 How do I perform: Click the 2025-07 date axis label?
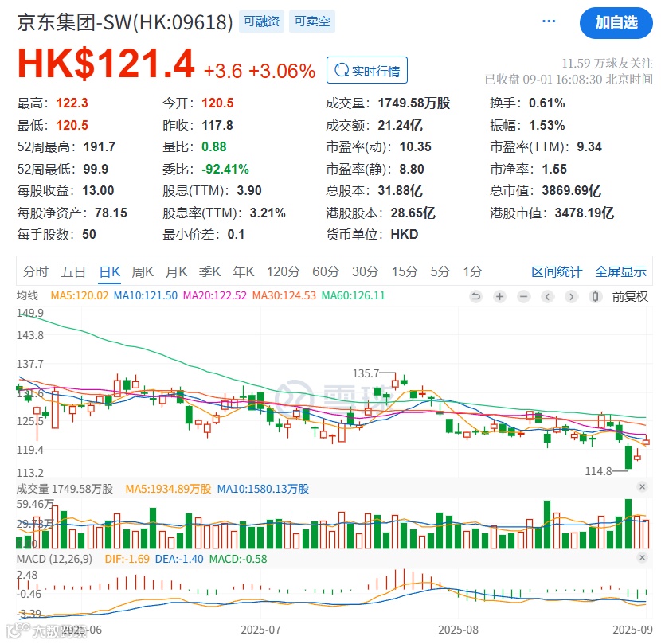(x=260, y=630)
